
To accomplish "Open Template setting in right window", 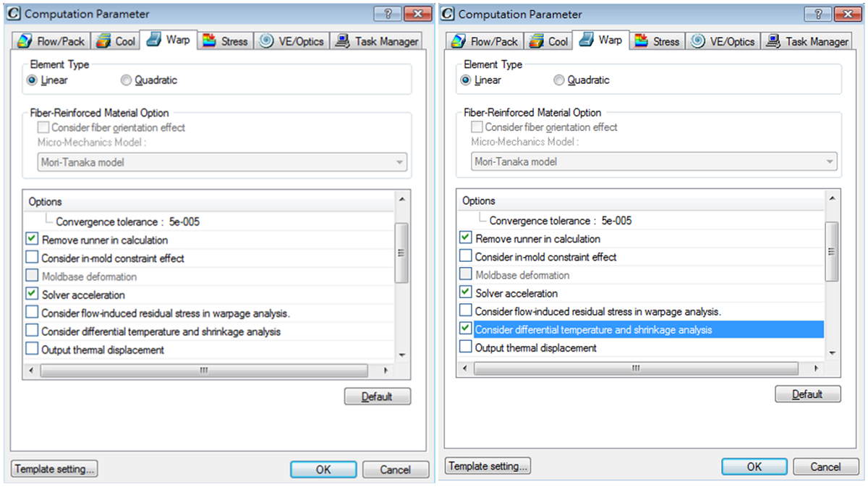I will 488,465.
